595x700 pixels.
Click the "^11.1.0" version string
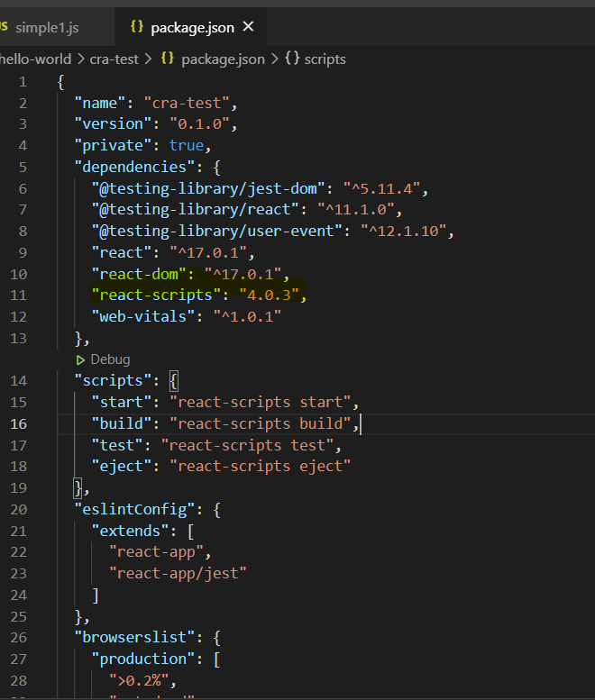pos(356,209)
